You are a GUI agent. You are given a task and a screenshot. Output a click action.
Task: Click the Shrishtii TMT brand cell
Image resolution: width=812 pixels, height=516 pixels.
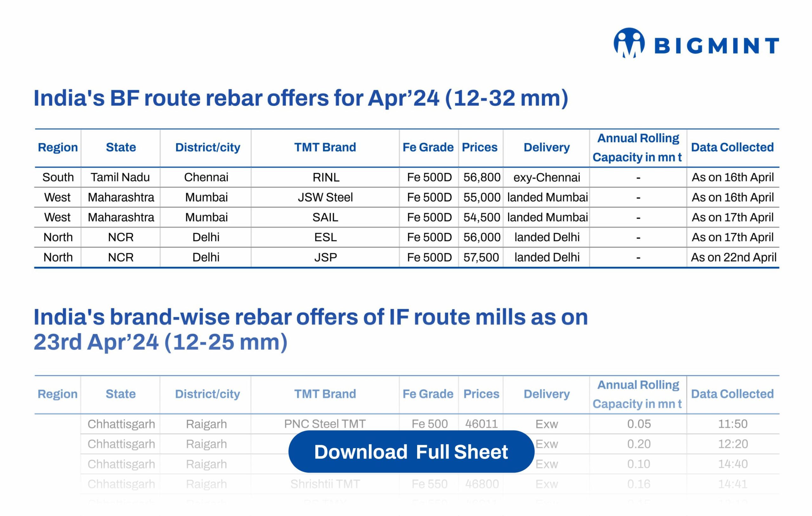click(325, 484)
